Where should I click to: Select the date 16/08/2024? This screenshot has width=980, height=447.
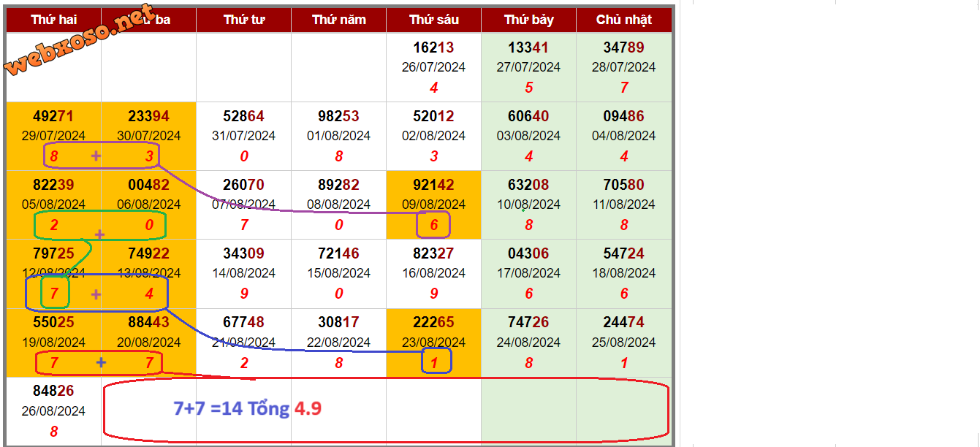tap(433, 272)
